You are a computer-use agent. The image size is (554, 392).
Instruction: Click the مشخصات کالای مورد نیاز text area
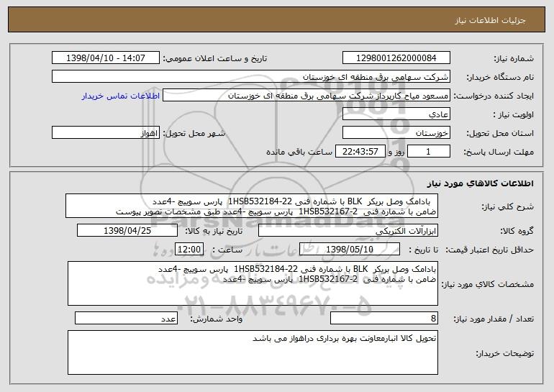click(253, 283)
